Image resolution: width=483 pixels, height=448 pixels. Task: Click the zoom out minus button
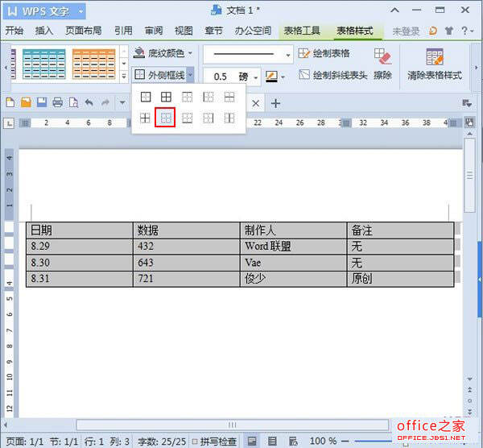coord(345,442)
